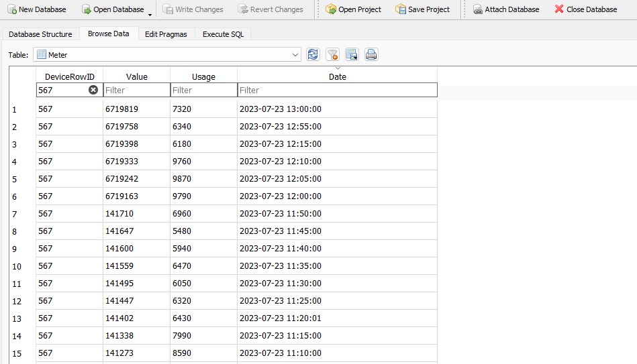Expand the Open Database dropdown arrow
The width and height of the screenshot is (637, 364).
[150, 15]
